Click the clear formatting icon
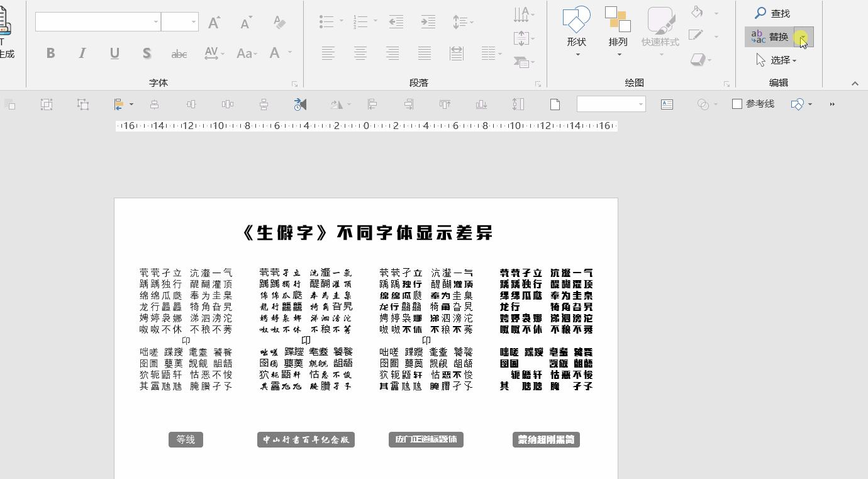Image resolution: width=868 pixels, height=479 pixels. (279, 22)
